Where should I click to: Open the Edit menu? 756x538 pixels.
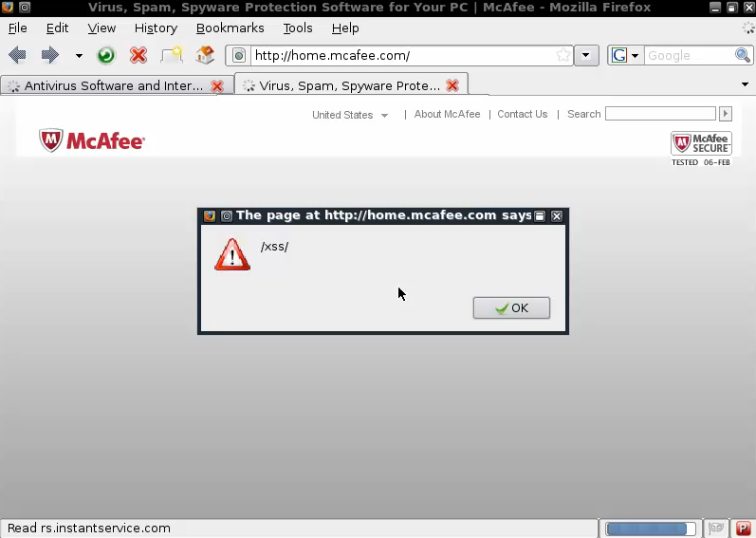pos(57,28)
